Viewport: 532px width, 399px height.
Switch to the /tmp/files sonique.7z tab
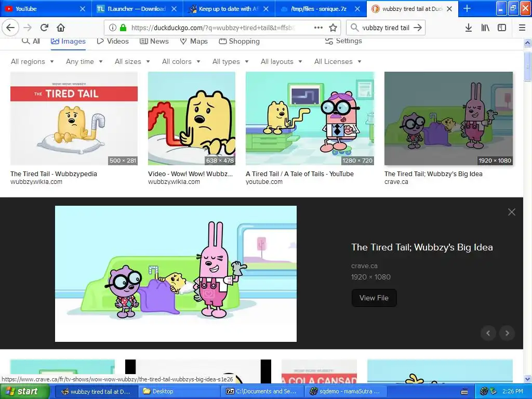pyautogui.click(x=320, y=9)
